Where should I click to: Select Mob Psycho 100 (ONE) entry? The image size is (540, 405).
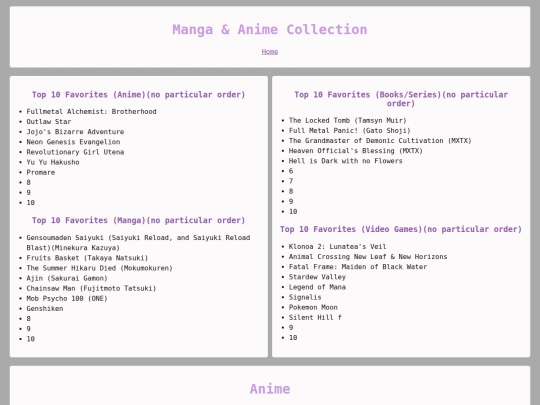[x=67, y=299]
